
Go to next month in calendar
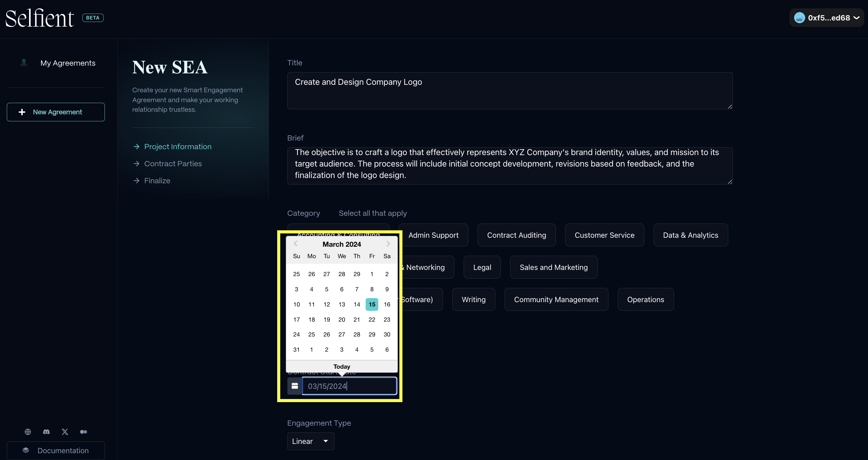pyautogui.click(x=388, y=244)
